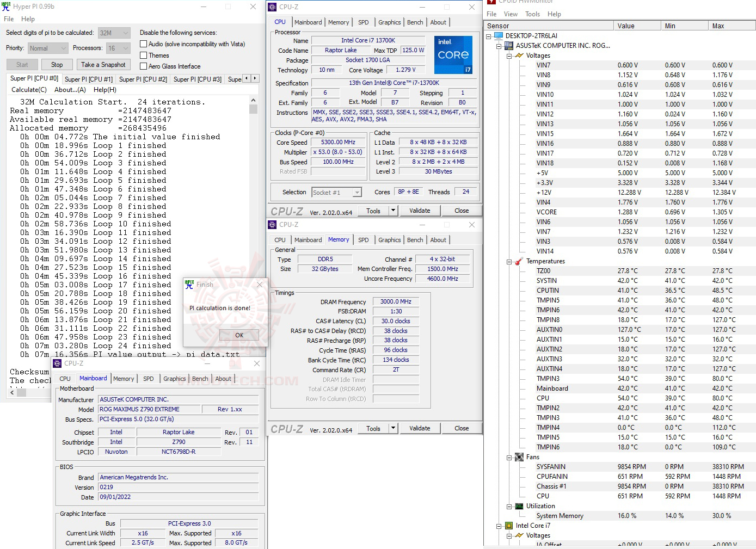The width and height of the screenshot is (756, 549).
Task: Click the Close button in the Memory timings CPU-Z window
Action: tap(462, 428)
